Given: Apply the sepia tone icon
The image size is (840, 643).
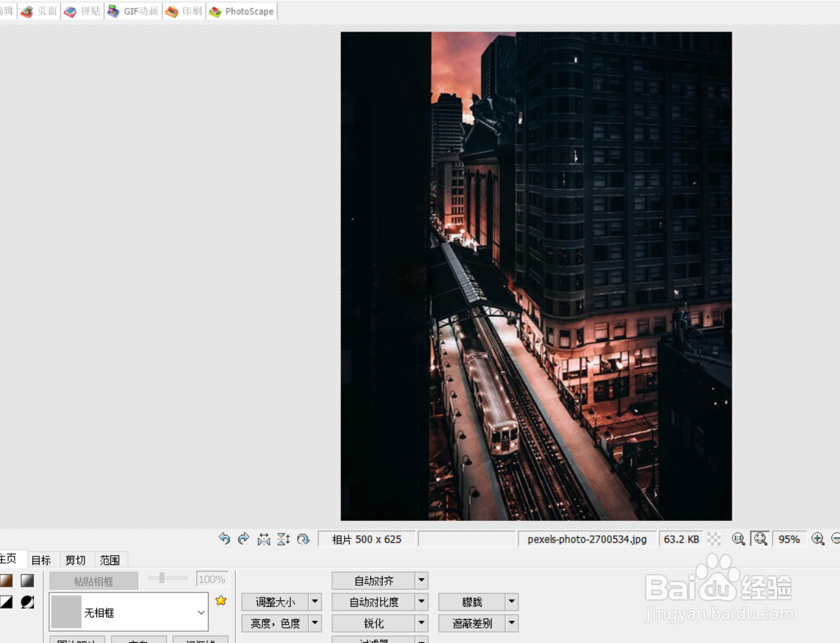Looking at the screenshot, I should (x=6, y=581).
